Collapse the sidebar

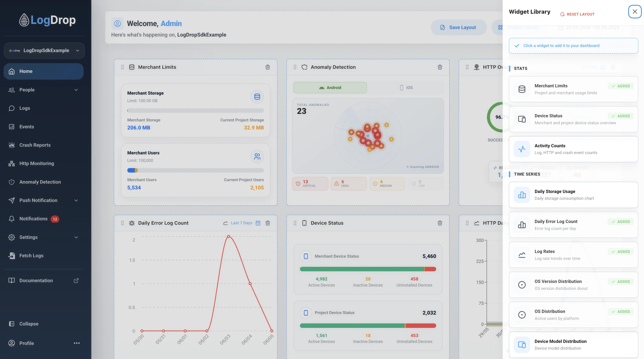43,324
